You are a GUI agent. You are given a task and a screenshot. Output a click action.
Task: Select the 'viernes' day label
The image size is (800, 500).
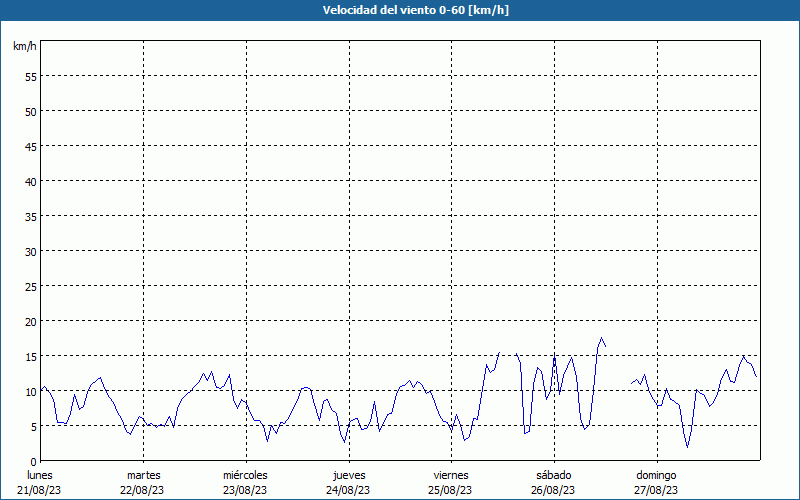[x=451, y=475]
